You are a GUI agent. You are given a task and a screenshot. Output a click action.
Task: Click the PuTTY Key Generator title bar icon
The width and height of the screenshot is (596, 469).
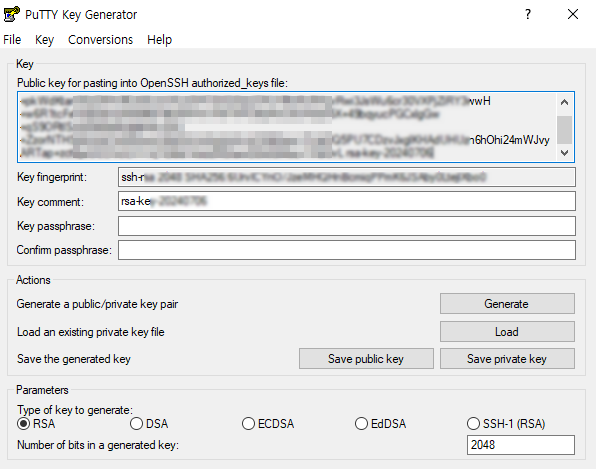tap(11, 14)
